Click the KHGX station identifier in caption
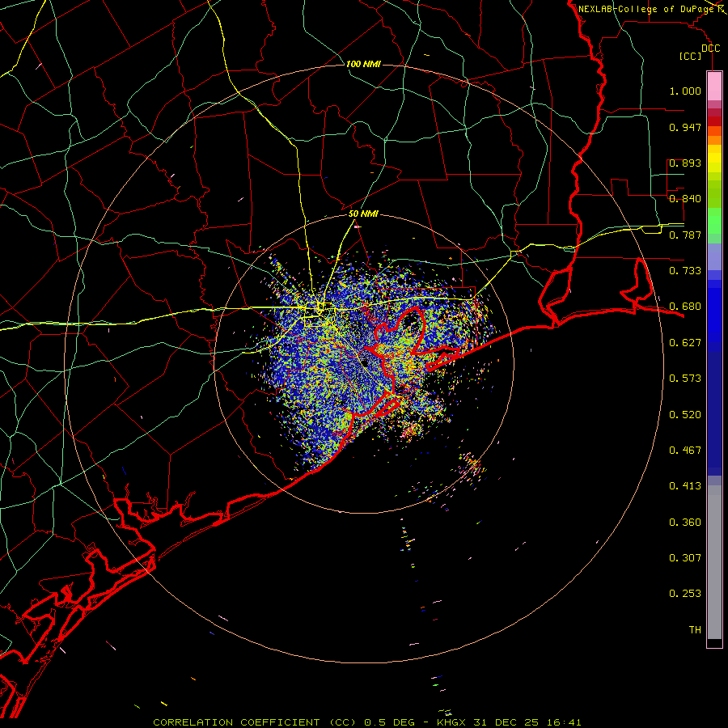The image size is (728, 728). (451, 722)
